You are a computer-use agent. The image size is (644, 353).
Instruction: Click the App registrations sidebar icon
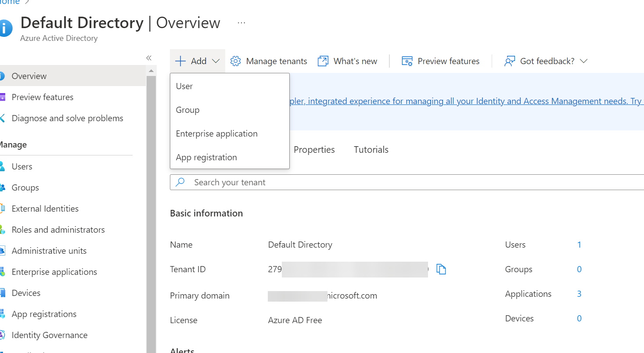pos(2,314)
